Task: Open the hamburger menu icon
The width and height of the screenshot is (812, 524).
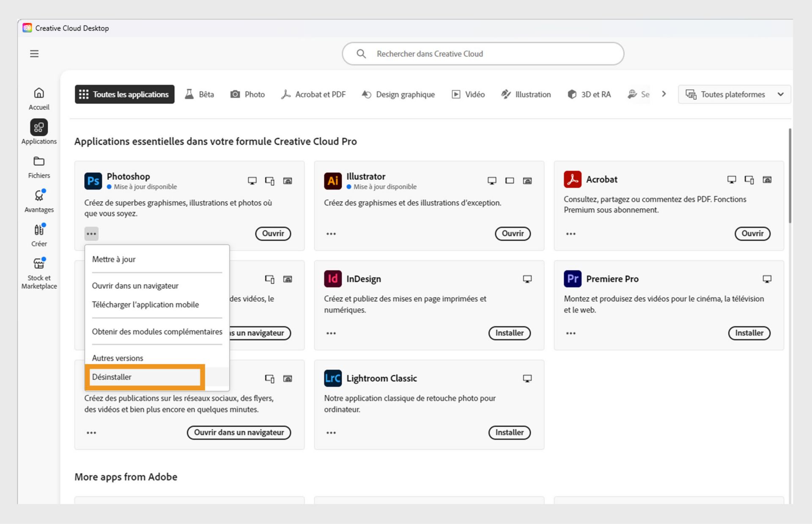Action: pyautogui.click(x=34, y=54)
